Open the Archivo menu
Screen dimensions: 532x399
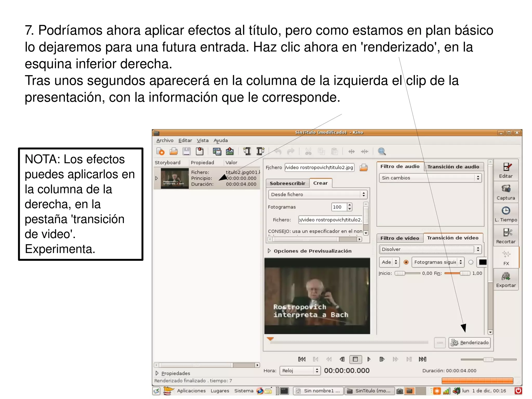(x=165, y=140)
